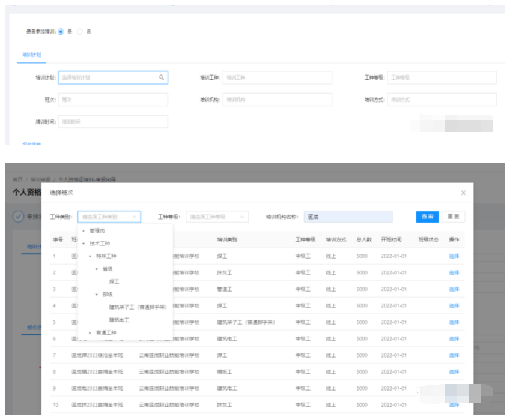The width and height of the screenshot is (510, 420).
Task: Click 选择 link for row 1
Action: point(454,256)
